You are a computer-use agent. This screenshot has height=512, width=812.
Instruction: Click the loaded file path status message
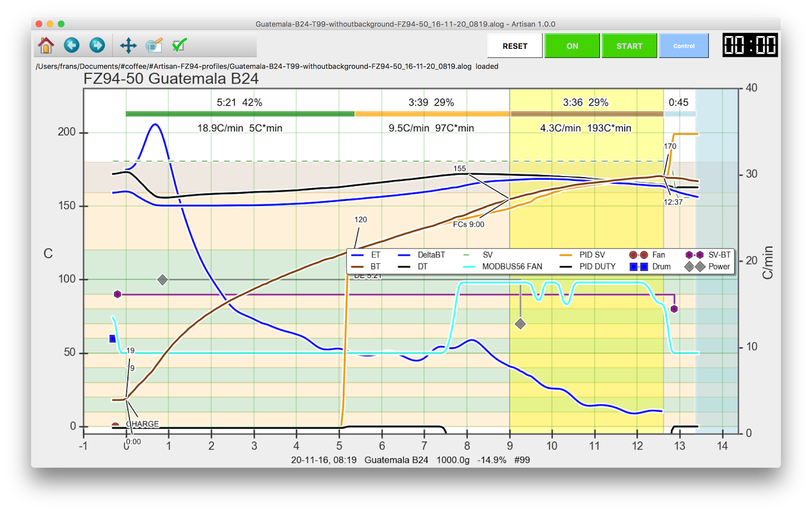click(x=267, y=66)
